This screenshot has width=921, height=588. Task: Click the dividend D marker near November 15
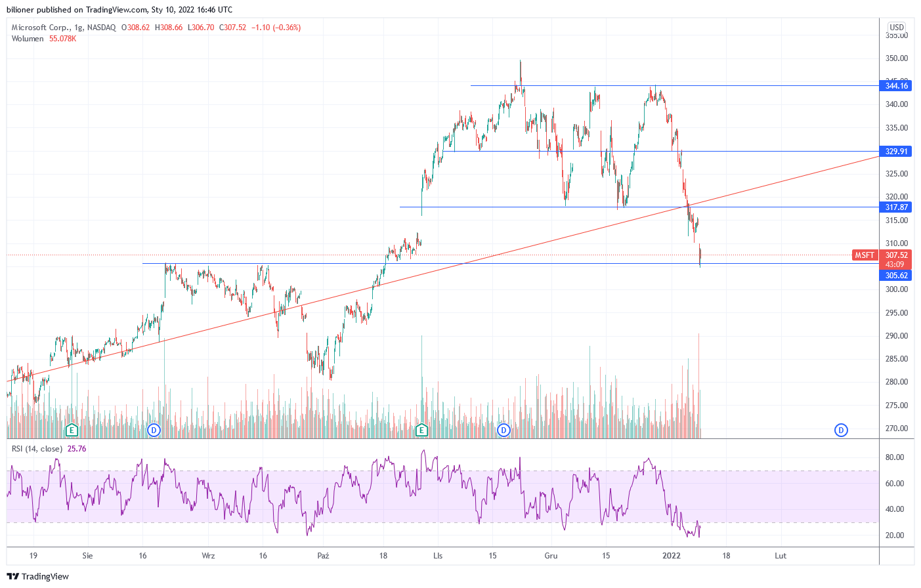coord(503,430)
